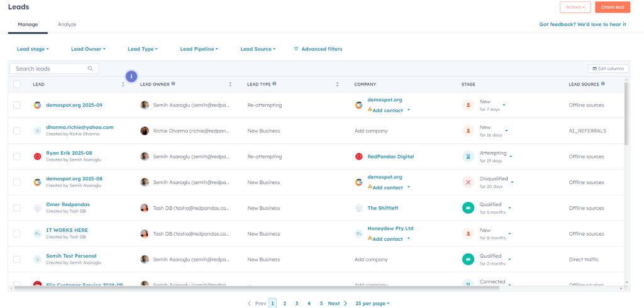The image size is (644, 308).
Task: Go to page 5
Action: [x=321, y=304]
